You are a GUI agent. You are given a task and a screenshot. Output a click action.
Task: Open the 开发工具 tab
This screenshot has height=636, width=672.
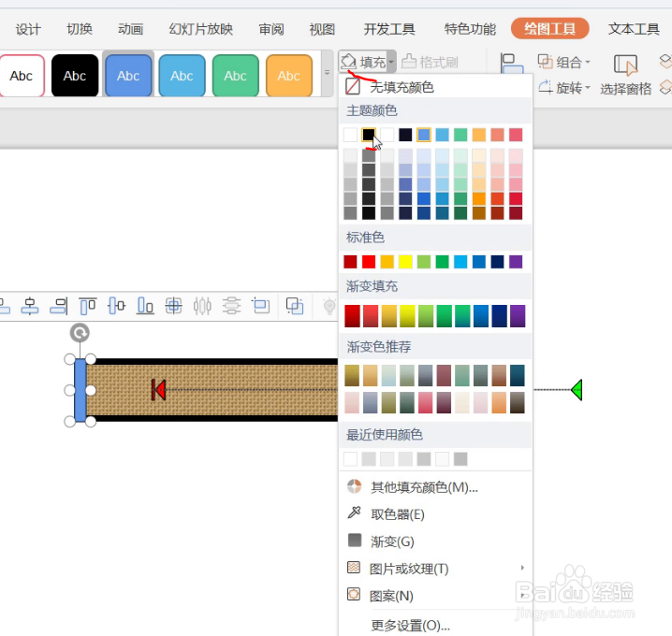pos(389,29)
